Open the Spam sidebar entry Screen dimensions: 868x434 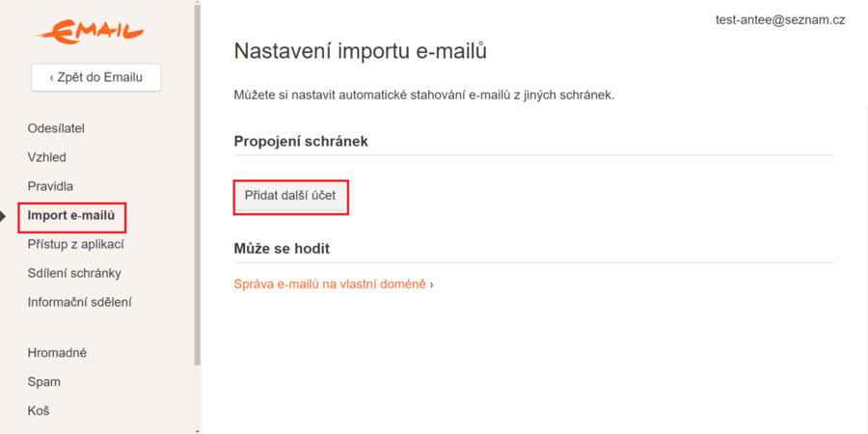(x=44, y=382)
